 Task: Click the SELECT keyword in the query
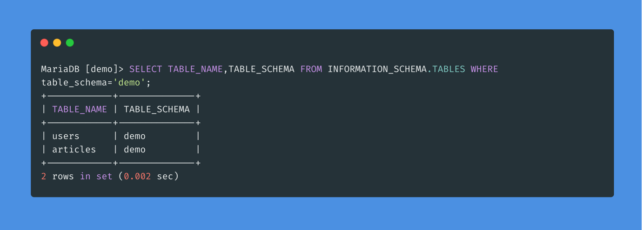[146, 69]
